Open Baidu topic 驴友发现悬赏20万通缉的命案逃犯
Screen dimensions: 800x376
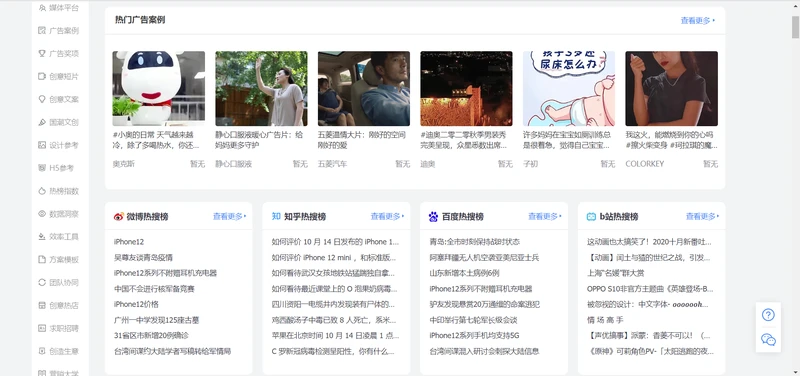485,304
